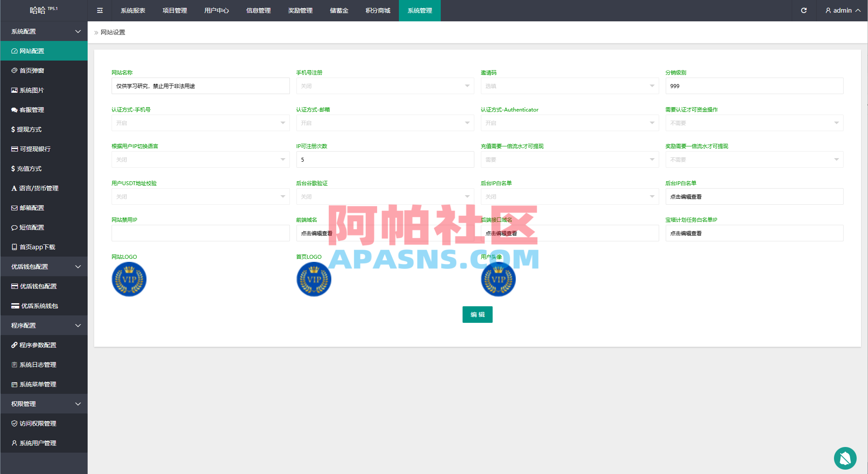The height and width of the screenshot is (474, 868).
Task: Open 语言/货币管理 in sidebar
Action: coord(39,188)
